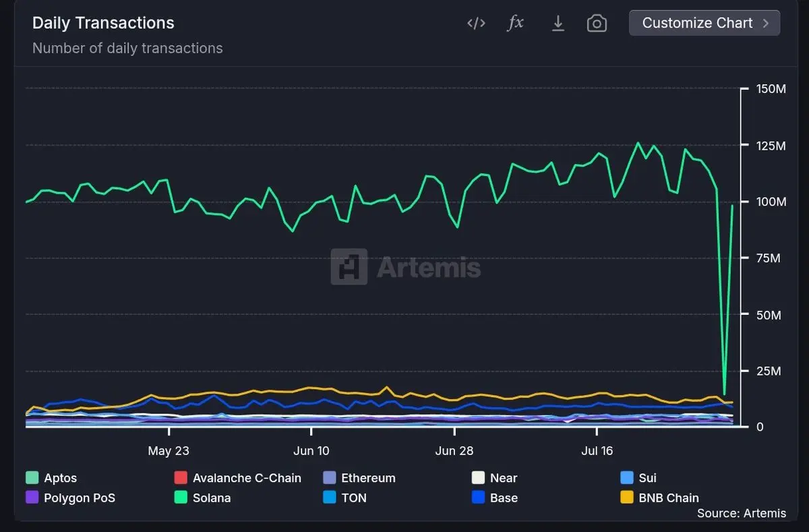This screenshot has width=809, height=532.
Task: Click the Jun 28 axis label
Action: 454,451
